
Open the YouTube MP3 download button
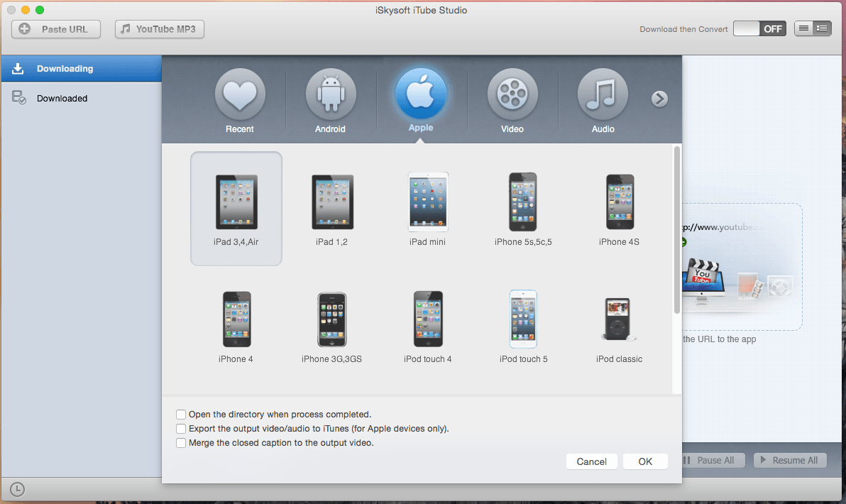tap(160, 29)
